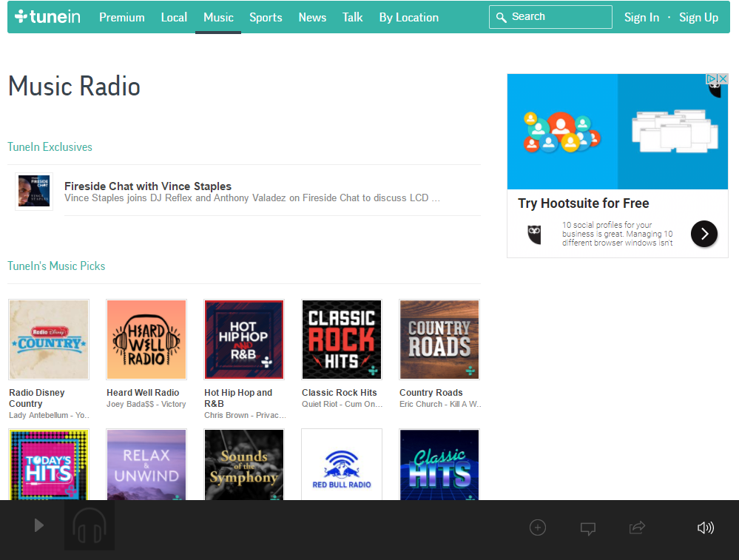Click the Search input field
Screen dimensions: 739x560
(x=550, y=17)
